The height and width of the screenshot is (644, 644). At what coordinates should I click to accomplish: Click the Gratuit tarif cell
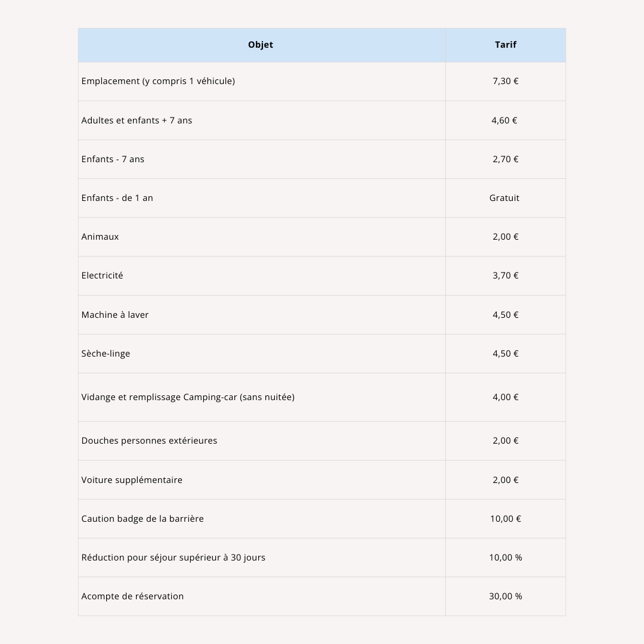(504, 198)
